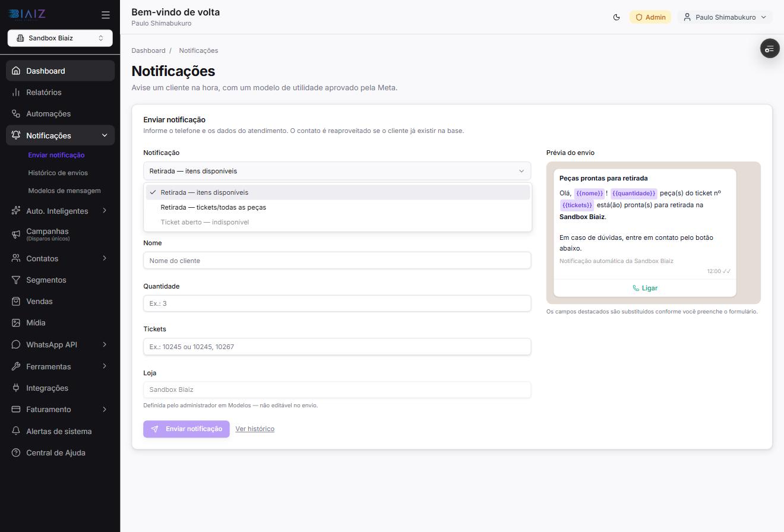784x532 pixels.
Task: Close the Notificação combo box dropdown
Action: coord(337,171)
